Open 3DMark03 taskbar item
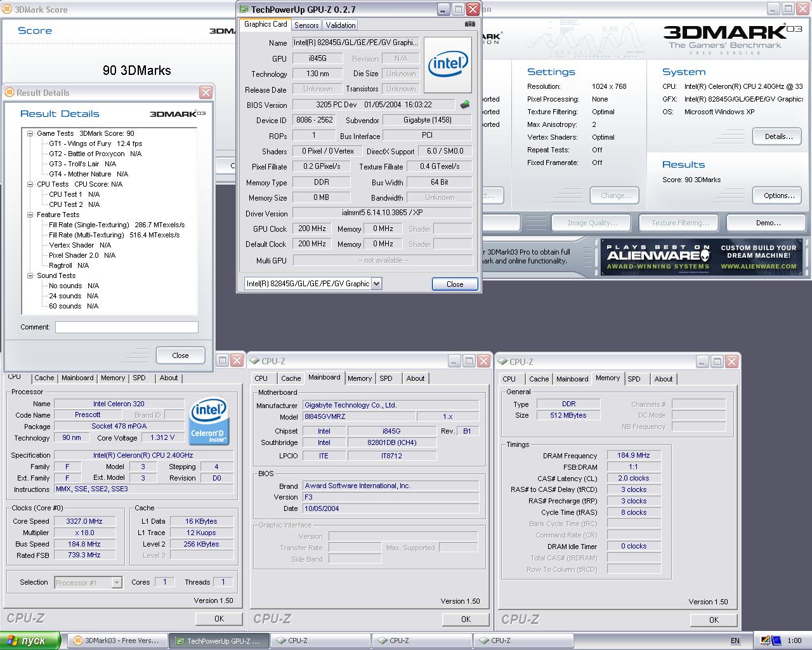Viewport: 812px width, 650px height. click(117, 640)
